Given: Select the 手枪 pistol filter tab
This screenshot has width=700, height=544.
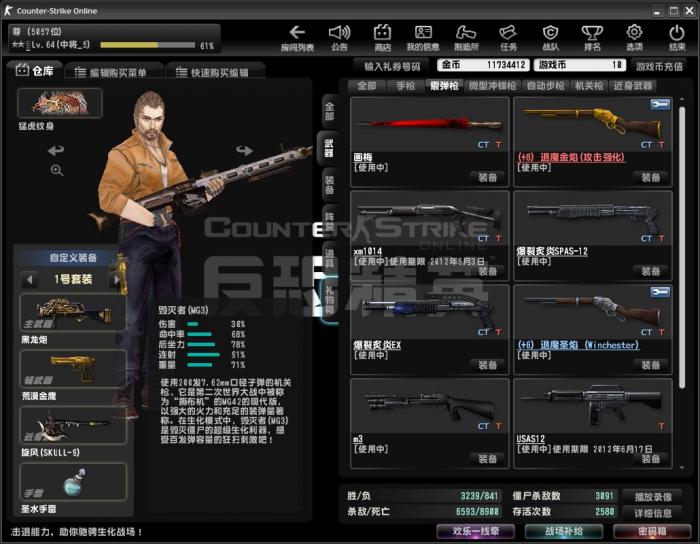Looking at the screenshot, I should pyautogui.click(x=405, y=86).
